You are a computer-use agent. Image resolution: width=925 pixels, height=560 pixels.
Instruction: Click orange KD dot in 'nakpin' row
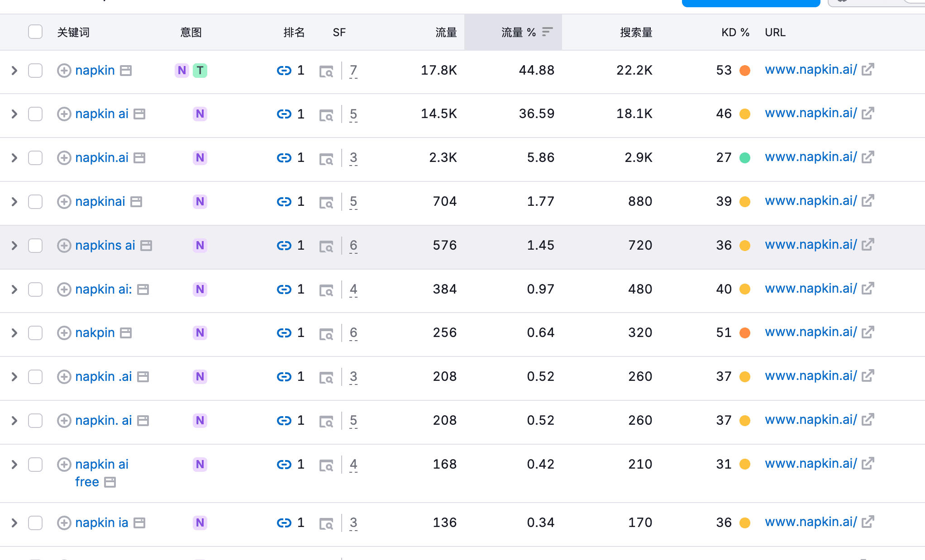(x=745, y=333)
